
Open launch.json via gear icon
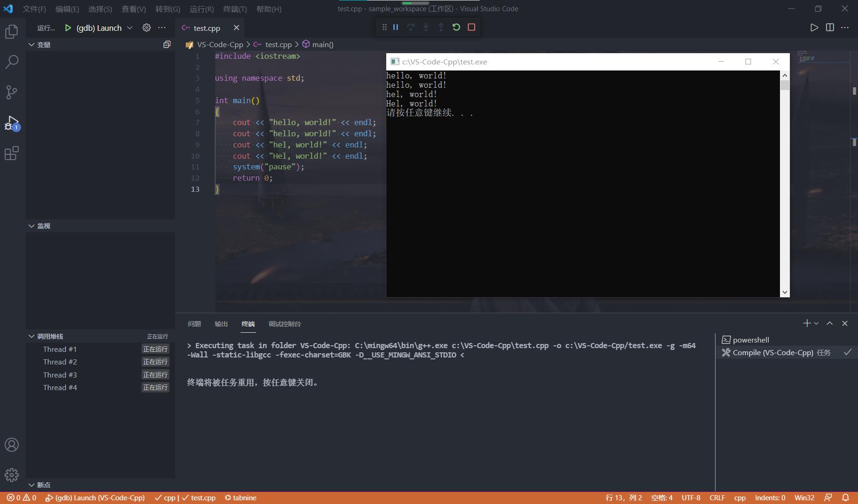point(147,28)
